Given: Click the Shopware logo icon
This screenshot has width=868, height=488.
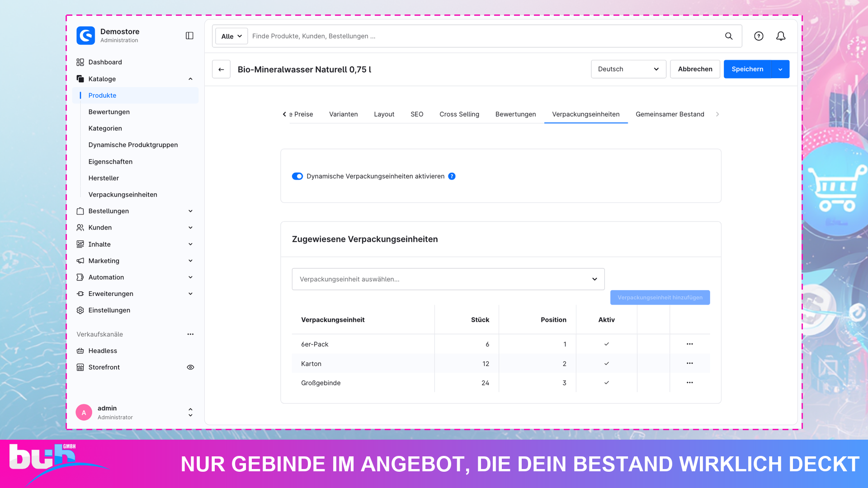Looking at the screenshot, I should tap(85, 36).
